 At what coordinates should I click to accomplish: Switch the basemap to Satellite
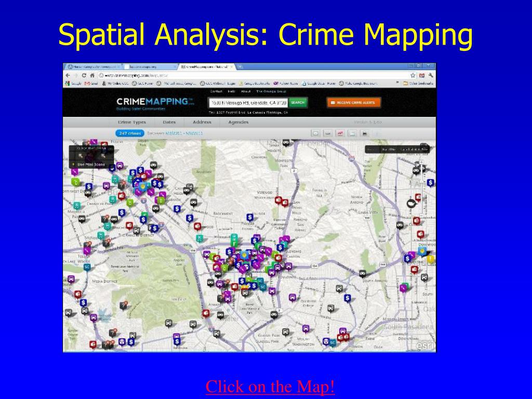pyautogui.click(x=389, y=149)
